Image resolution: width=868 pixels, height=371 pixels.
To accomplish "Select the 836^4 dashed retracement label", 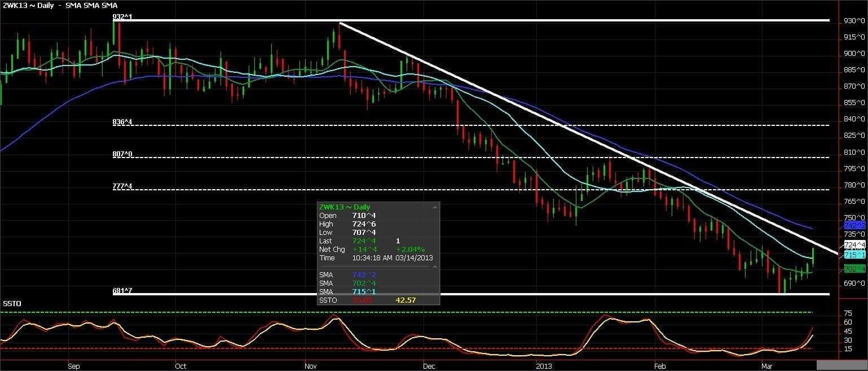I will pos(122,121).
